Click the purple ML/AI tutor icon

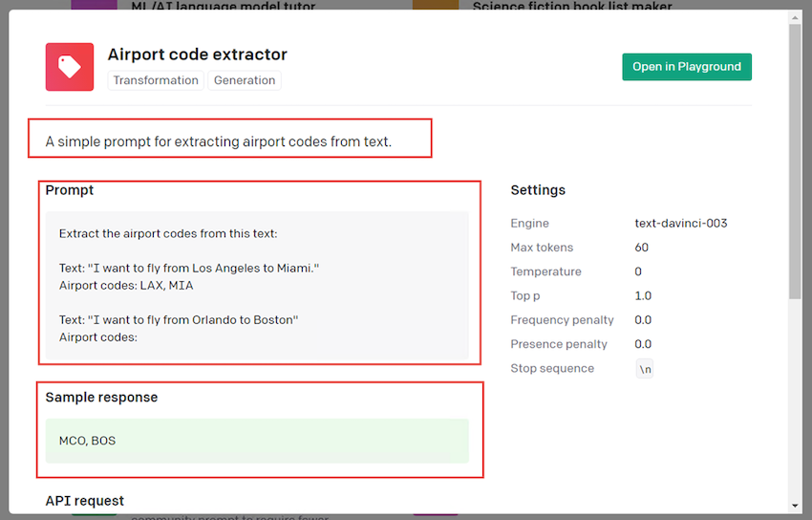coord(94,5)
